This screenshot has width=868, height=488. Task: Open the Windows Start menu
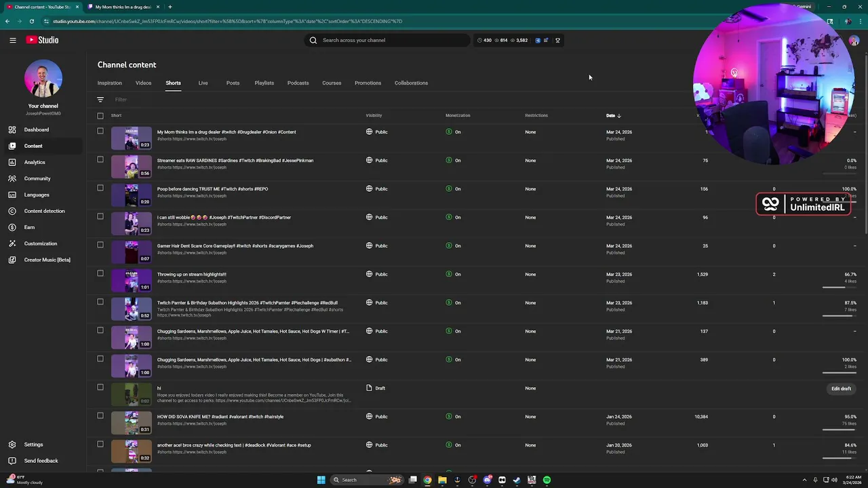(x=321, y=480)
